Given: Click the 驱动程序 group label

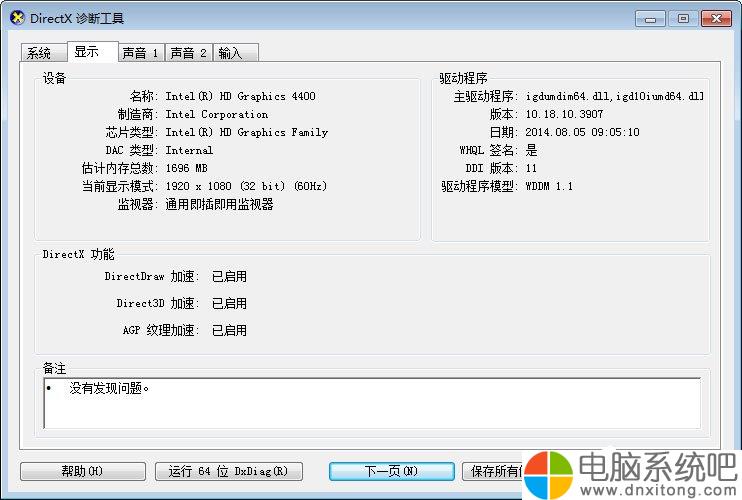Looking at the screenshot, I should [x=463, y=79].
